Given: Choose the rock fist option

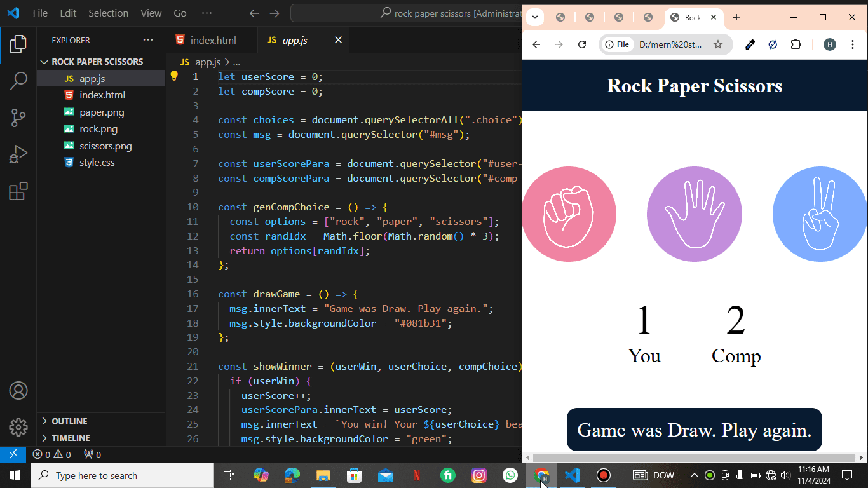Looking at the screenshot, I should 568,214.
